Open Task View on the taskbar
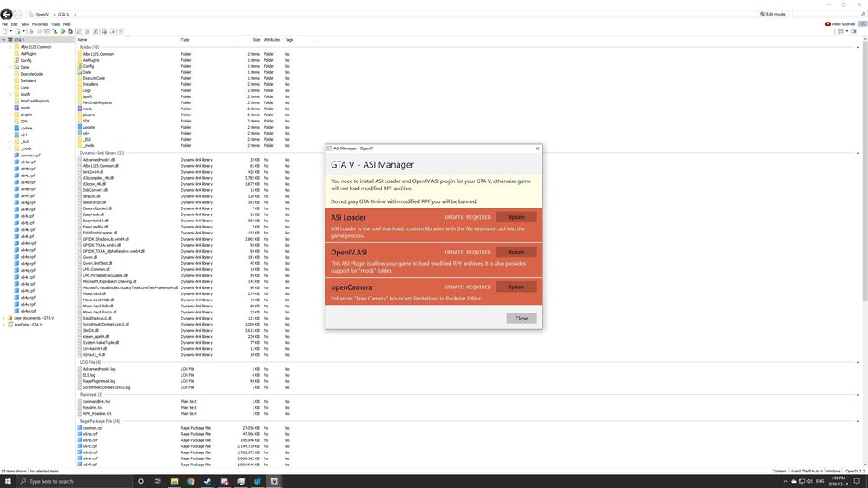This screenshot has height=488, width=868. pos(157,481)
